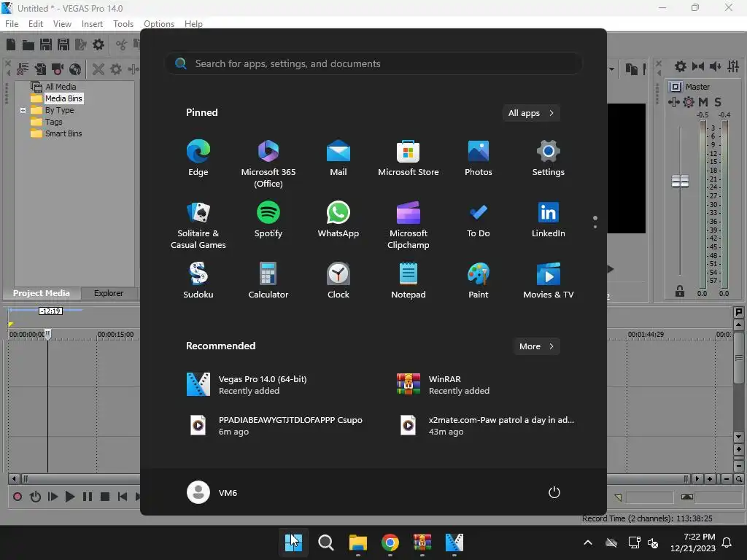
Task: Click the Save As floppy icon in VEGAS
Action: coord(63,44)
